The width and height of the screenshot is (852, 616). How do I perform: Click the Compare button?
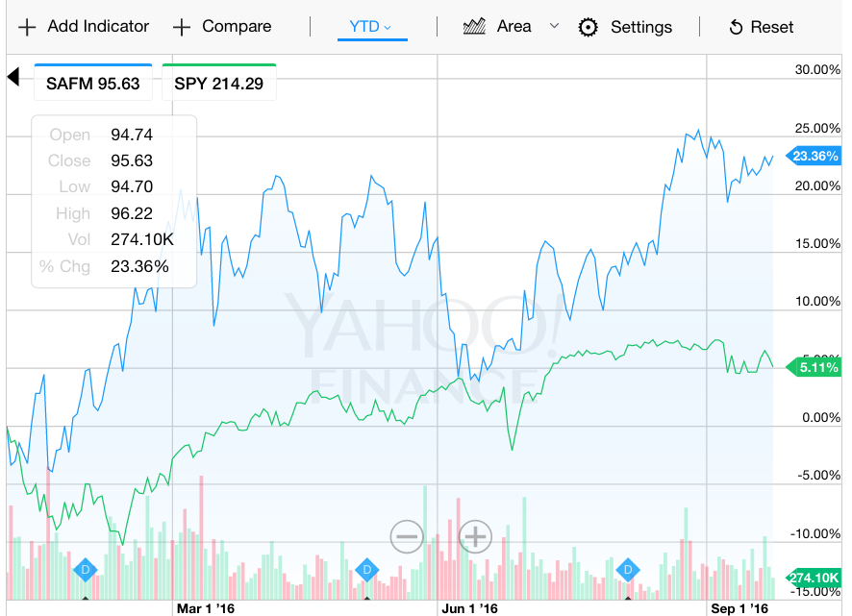click(221, 27)
